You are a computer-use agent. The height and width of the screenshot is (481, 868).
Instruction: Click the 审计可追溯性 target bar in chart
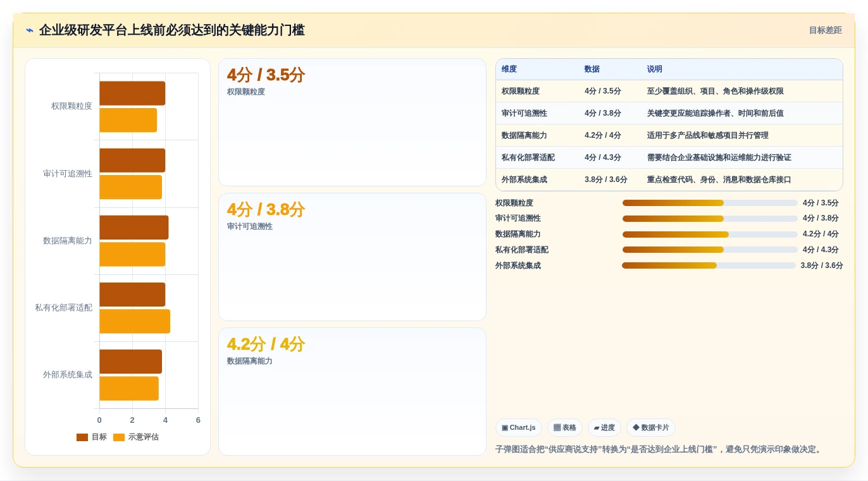(132, 161)
